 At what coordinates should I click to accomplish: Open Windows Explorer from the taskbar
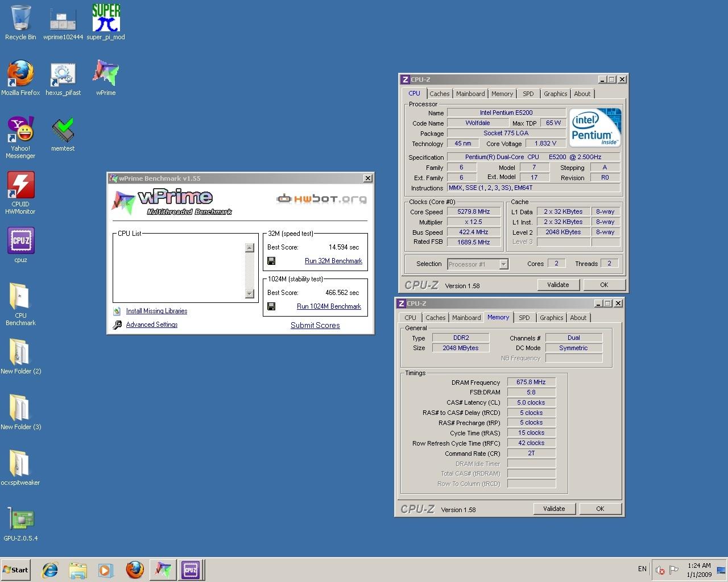click(x=78, y=569)
